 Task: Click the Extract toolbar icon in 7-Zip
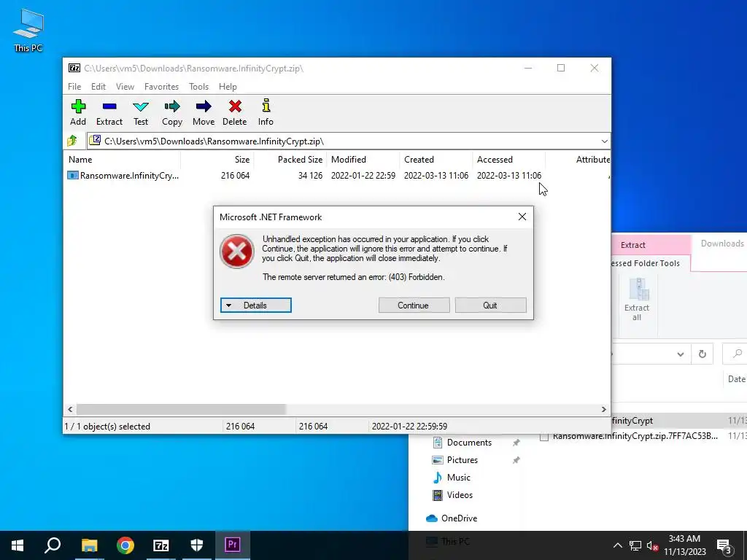point(109,112)
